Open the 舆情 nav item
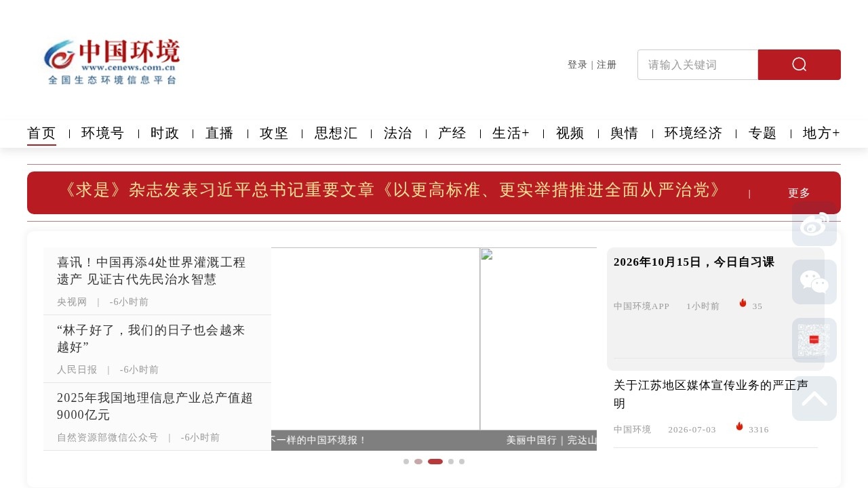868x488 pixels. click(x=625, y=133)
